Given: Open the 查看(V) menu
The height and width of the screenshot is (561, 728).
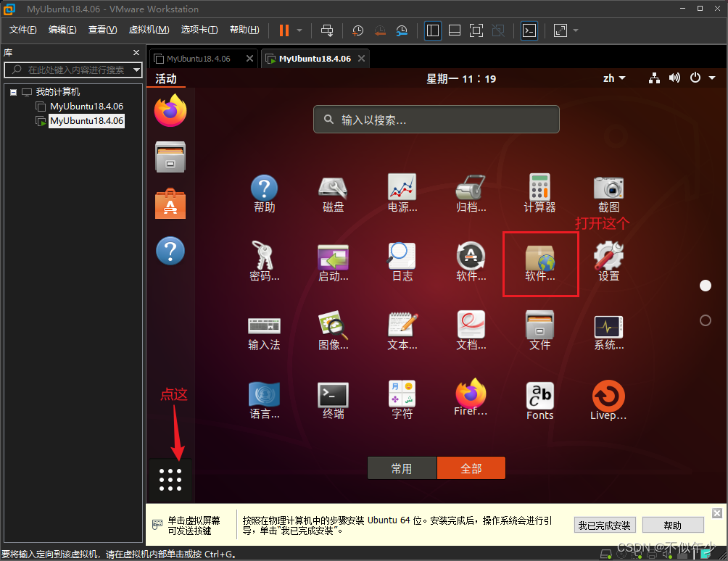Looking at the screenshot, I should click(x=102, y=30).
